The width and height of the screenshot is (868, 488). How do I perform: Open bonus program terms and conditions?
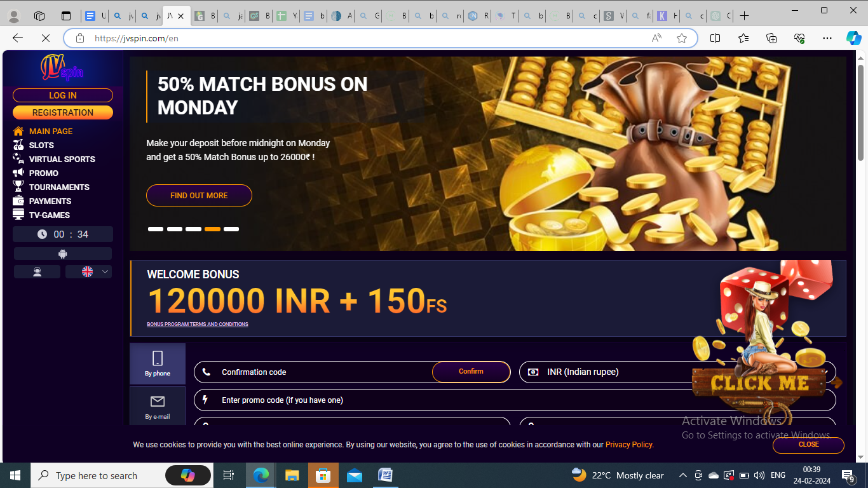tap(198, 325)
